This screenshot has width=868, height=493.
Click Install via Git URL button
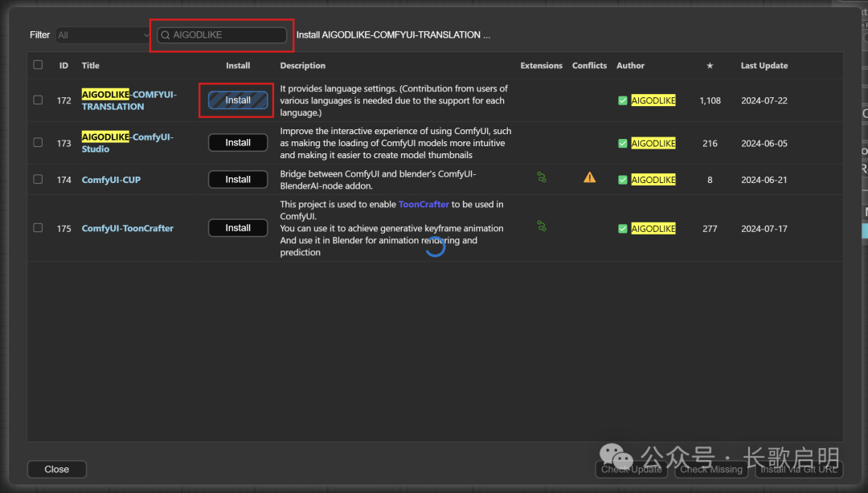(x=799, y=469)
